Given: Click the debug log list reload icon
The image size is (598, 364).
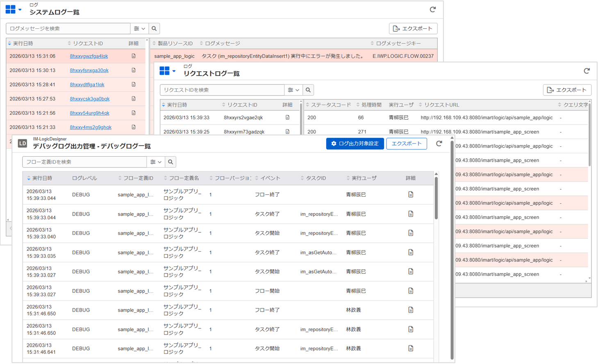Looking at the screenshot, I should (x=439, y=143).
